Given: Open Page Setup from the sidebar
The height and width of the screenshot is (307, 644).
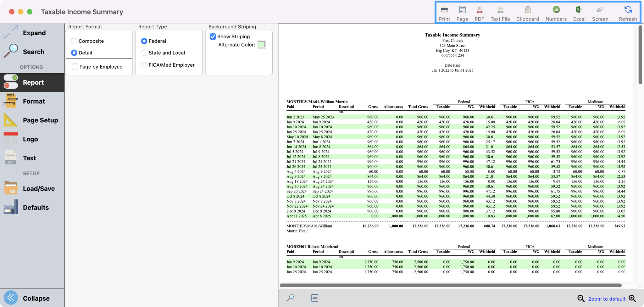Looking at the screenshot, I should click(40, 120).
